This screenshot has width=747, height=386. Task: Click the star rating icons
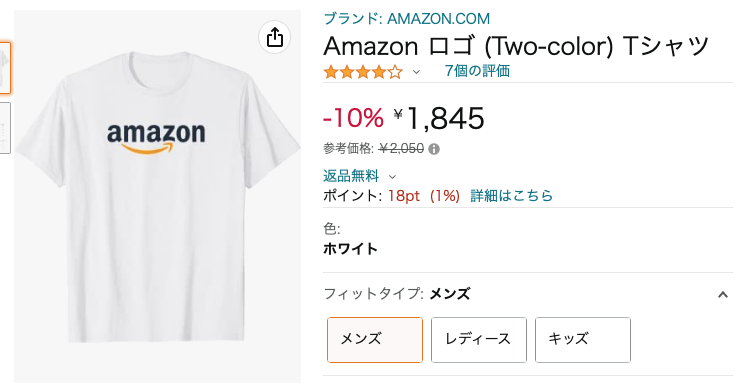click(363, 72)
